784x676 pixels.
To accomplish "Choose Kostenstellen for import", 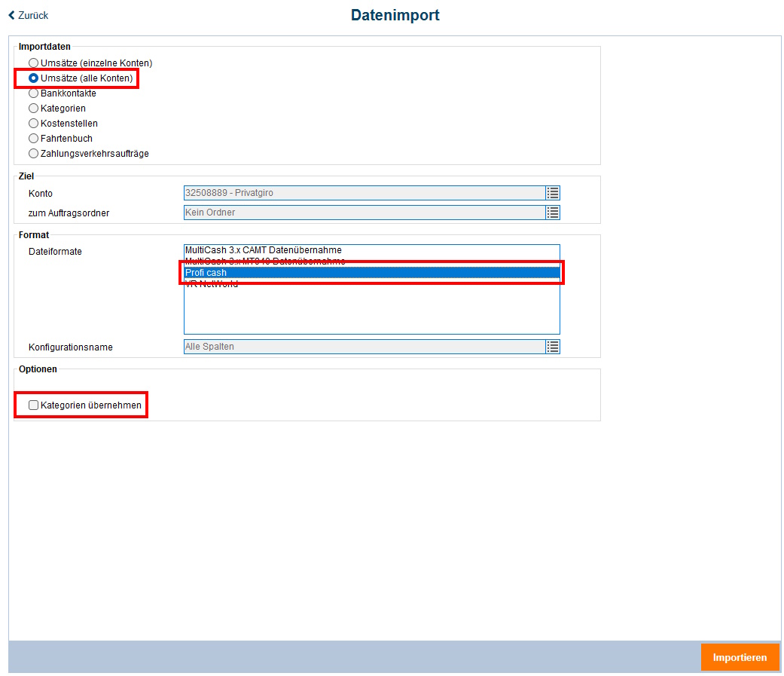I will 33,123.
